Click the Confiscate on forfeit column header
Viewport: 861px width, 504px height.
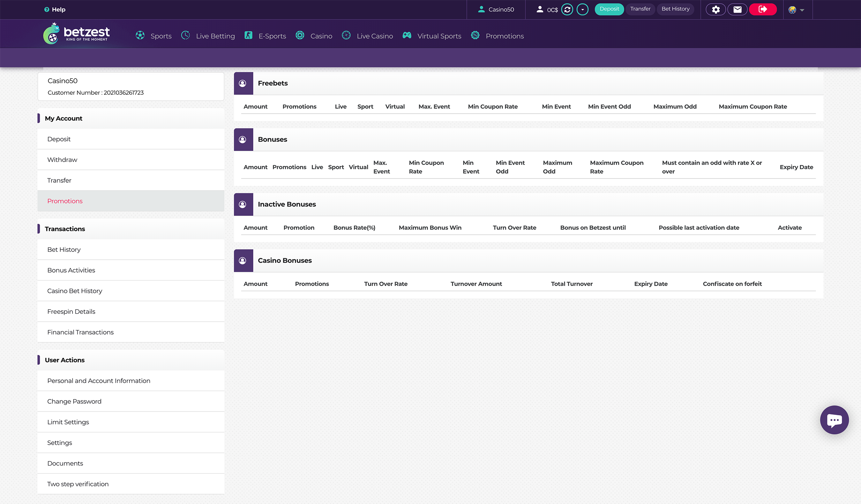click(x=732, y=284)
